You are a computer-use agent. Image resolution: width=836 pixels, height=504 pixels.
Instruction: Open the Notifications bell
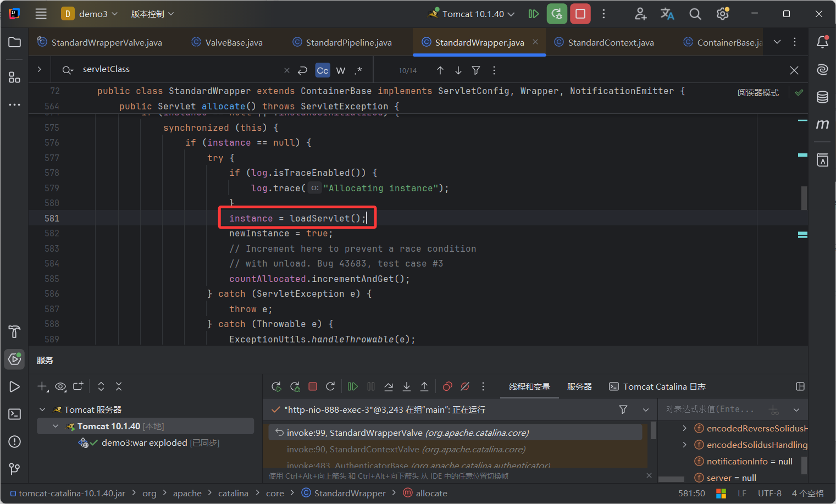(822, 42)
